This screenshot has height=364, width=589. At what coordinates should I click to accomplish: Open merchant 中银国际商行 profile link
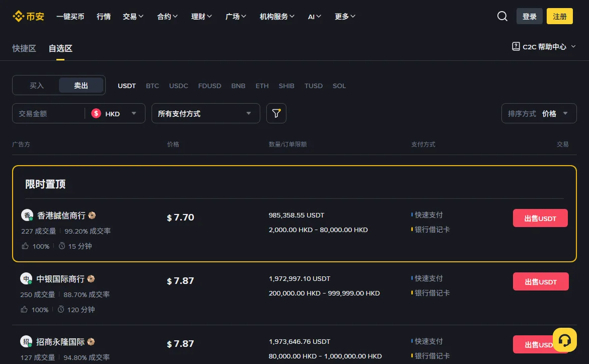(x=60, y=279)
